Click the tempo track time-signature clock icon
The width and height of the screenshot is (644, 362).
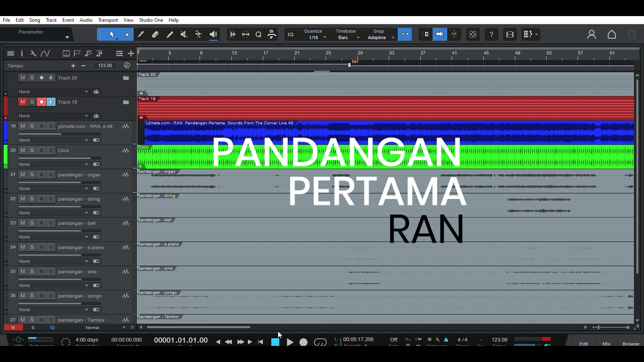click(127, 66)
